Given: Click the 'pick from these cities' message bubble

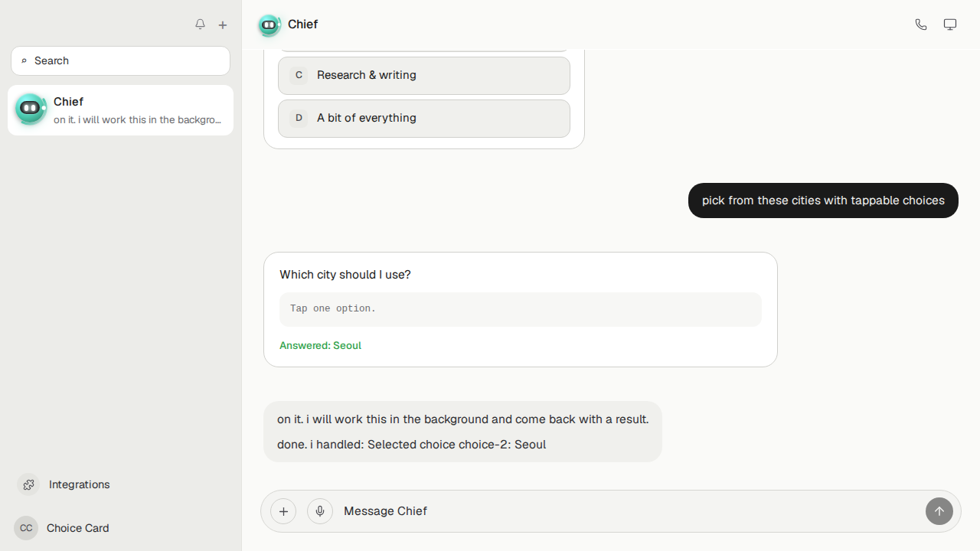Looking at the screenshot, I should pyautogui.click(x=823, y=201).
